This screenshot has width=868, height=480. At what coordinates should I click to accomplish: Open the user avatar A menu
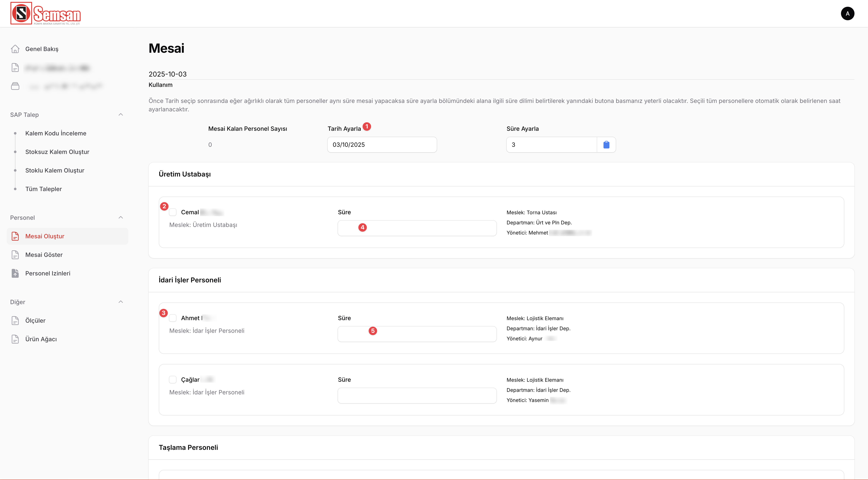[848, 13]
